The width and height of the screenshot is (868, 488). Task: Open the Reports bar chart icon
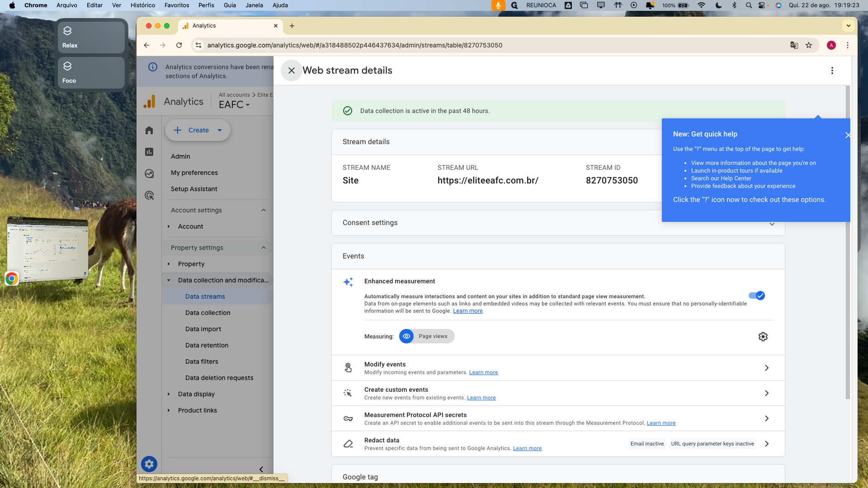(149, 152)
